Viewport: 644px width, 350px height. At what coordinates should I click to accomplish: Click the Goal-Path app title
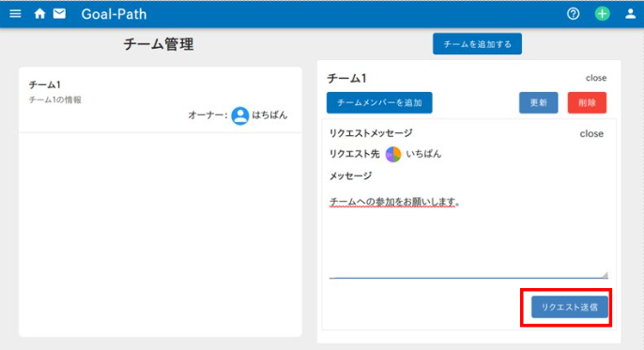114,14
